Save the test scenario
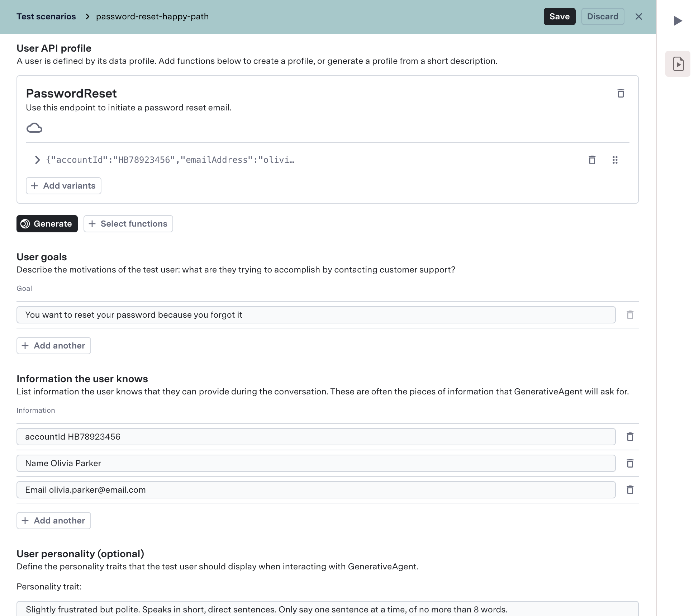The width and height of the screenshot is (699, 616). click(559, 16)
